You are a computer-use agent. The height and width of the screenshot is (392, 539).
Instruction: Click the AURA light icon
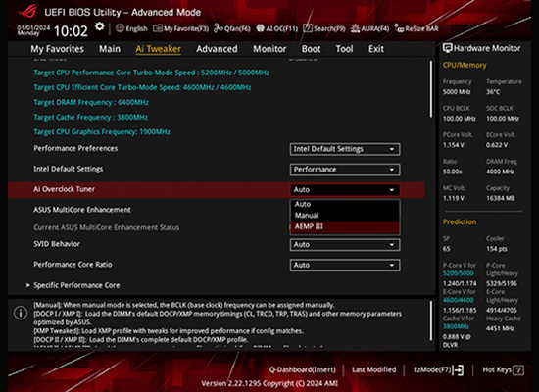click(355, 28)
